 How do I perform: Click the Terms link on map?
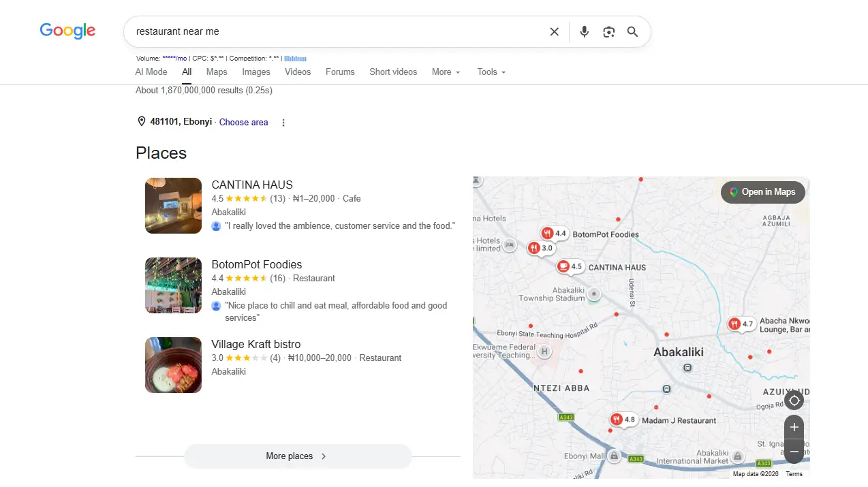pyautogui.click(x=794, y=474)
